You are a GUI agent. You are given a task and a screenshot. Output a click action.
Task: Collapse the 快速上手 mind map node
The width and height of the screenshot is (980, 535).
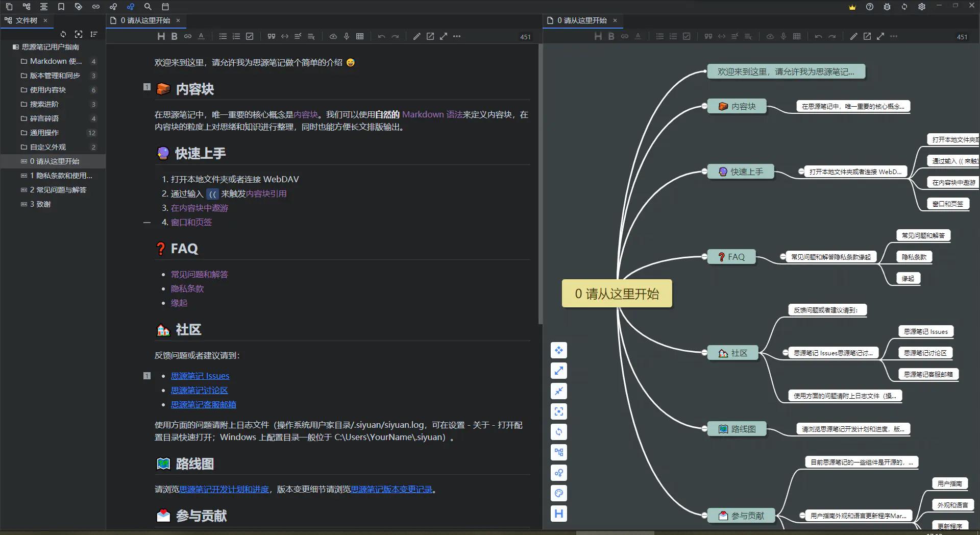click(x=704, y=172)
